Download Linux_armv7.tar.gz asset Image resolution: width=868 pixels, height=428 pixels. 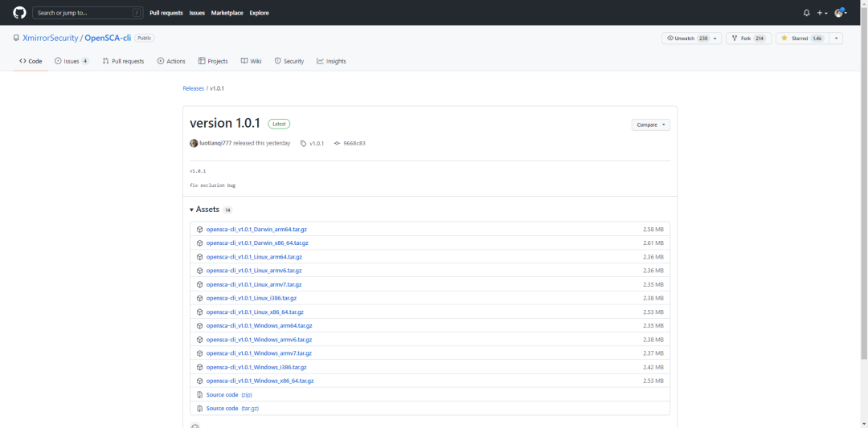coord(253,284)
